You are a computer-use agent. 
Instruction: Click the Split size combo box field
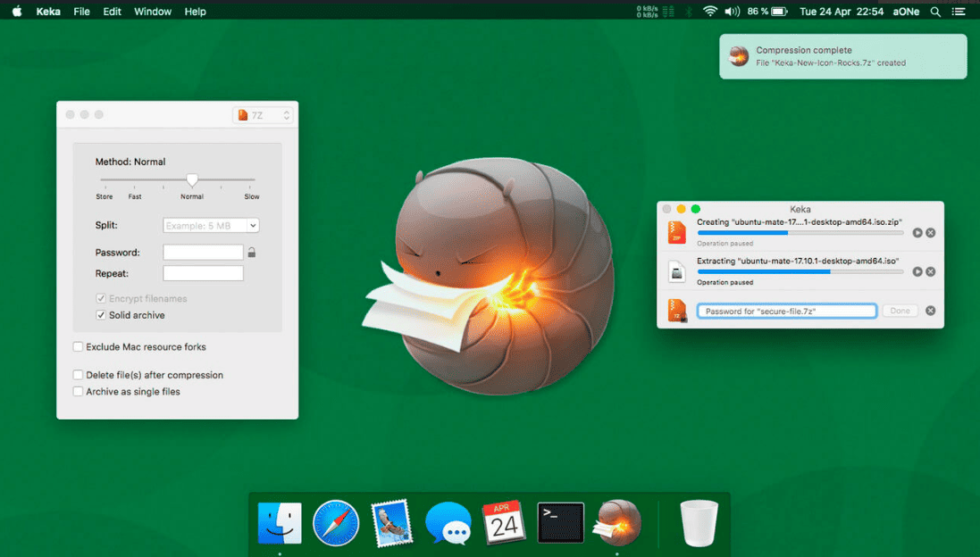click(x=205, y=226)
